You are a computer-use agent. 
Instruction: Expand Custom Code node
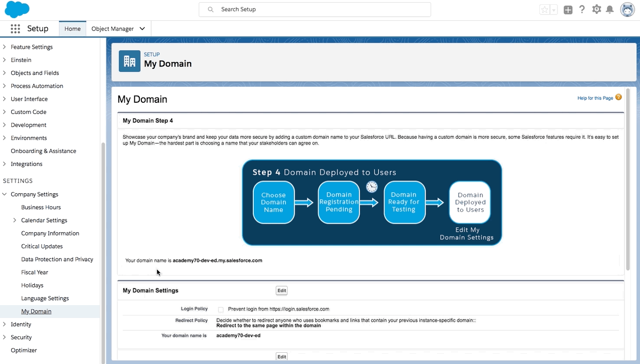pos(4,112)
